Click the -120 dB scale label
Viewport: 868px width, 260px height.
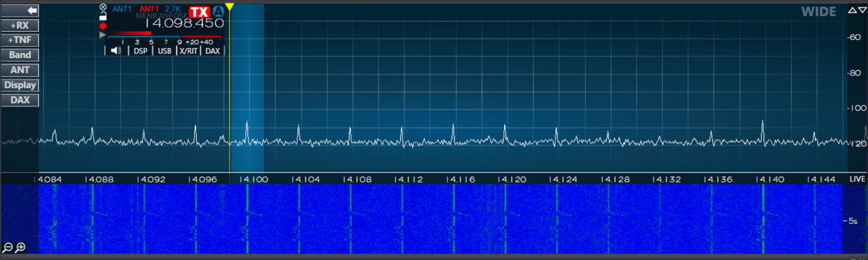click(856, 143)
